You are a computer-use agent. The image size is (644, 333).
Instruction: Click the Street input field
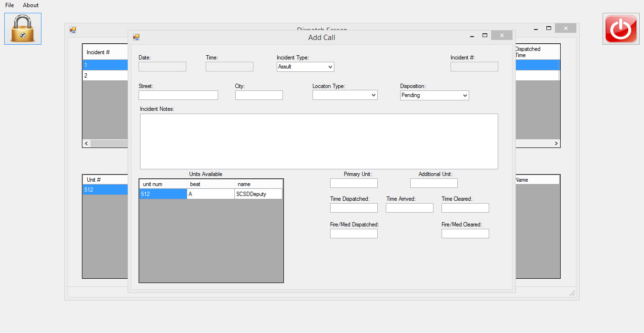pyautogui.click(x=178, y=95)
